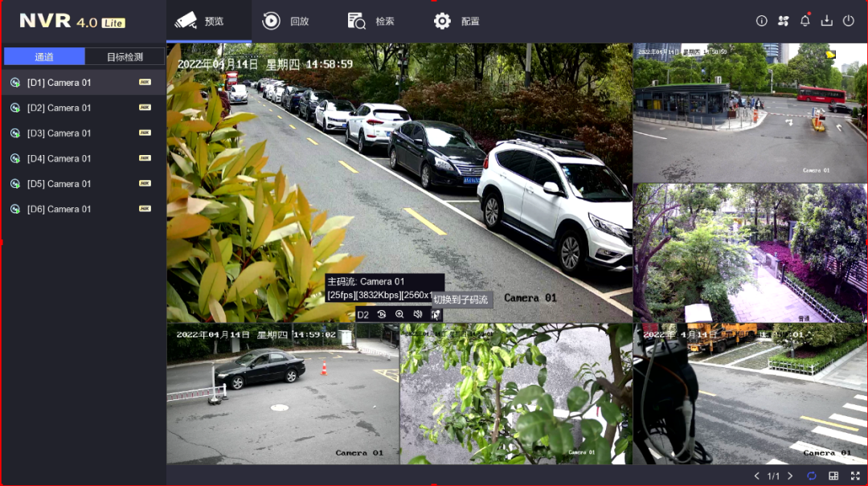The image size is (868, 486).
Task: Select the top-right bus station camera view
Action: [x=749, y=112]
